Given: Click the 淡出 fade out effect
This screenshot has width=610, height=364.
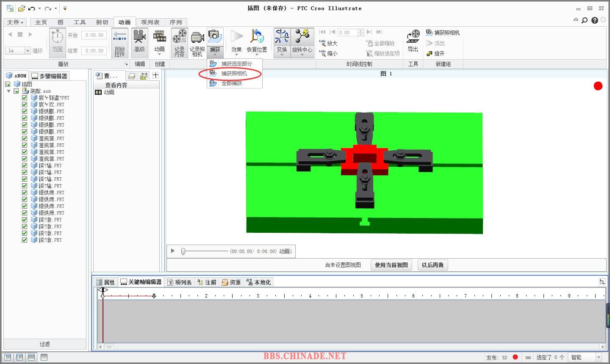Looking at the screenshot, I should pos(435,43).
